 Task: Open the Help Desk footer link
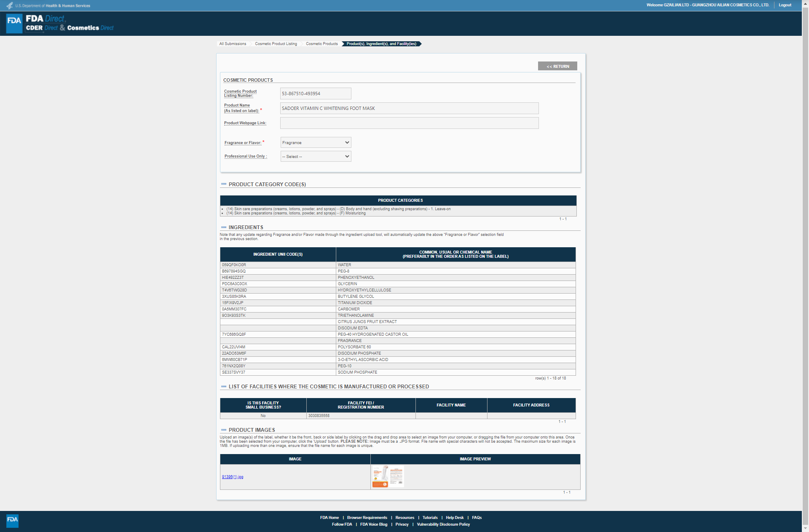pos(455,518)
